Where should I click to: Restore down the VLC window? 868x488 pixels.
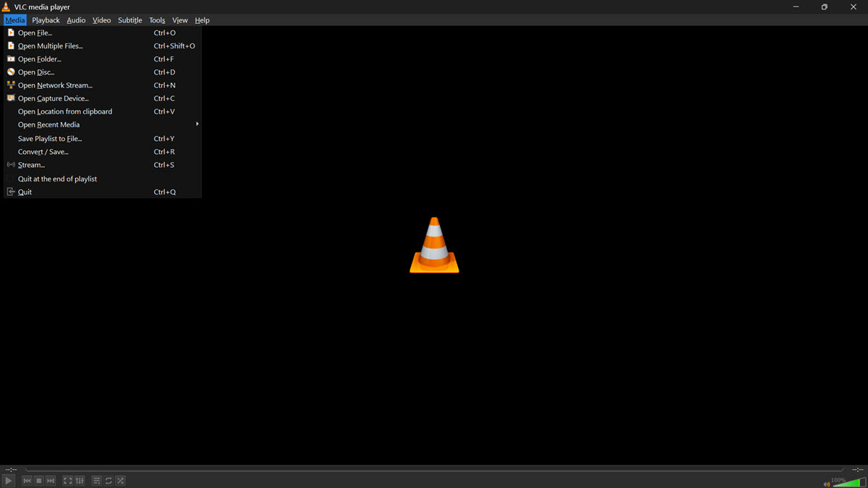point(825,7)
